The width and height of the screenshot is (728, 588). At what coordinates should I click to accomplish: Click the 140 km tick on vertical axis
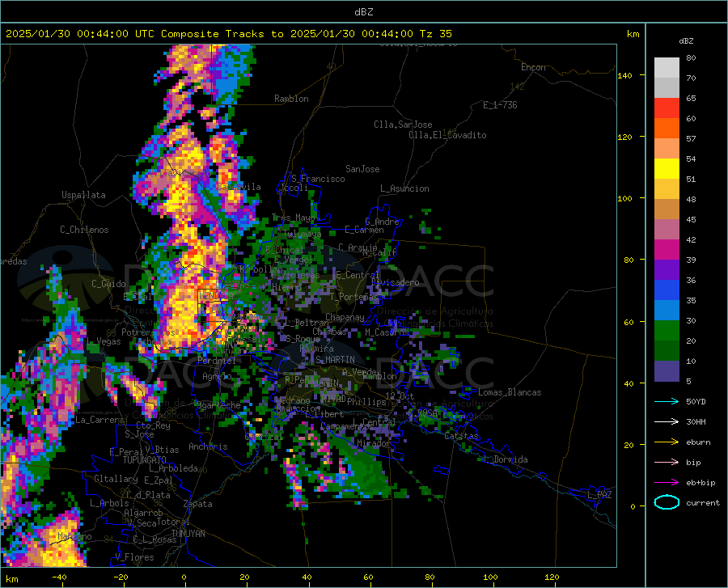(625, 75)
